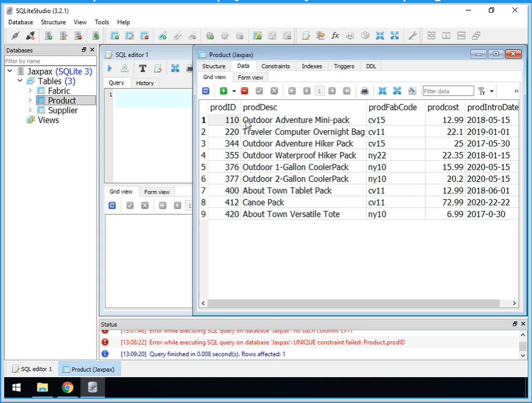532x403 pixels.
Task: Click the Format SQL 'T' icon
Action: 143,68
